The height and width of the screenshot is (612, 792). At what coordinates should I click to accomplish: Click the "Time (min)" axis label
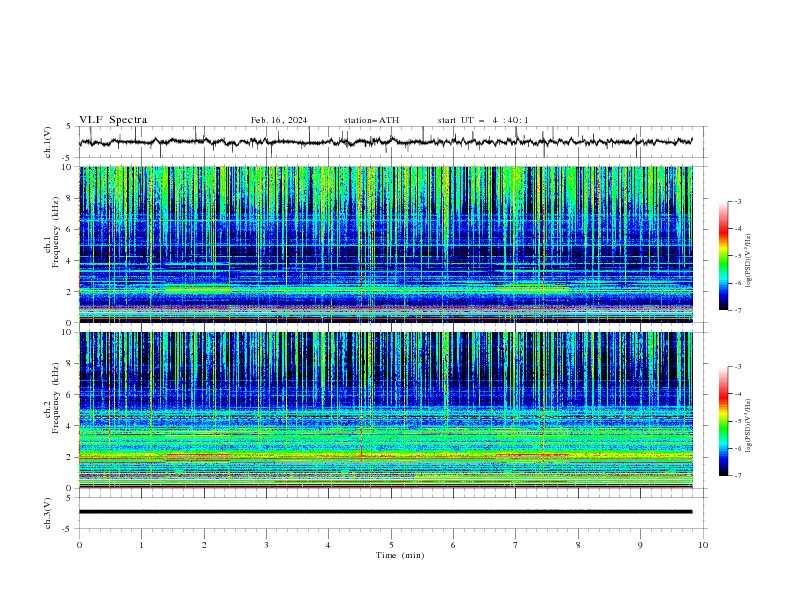coord(400,555)
